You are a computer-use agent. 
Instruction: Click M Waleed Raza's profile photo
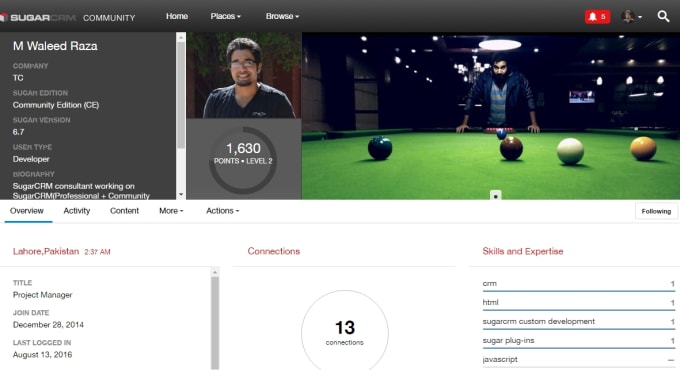[x=244, y=75]
